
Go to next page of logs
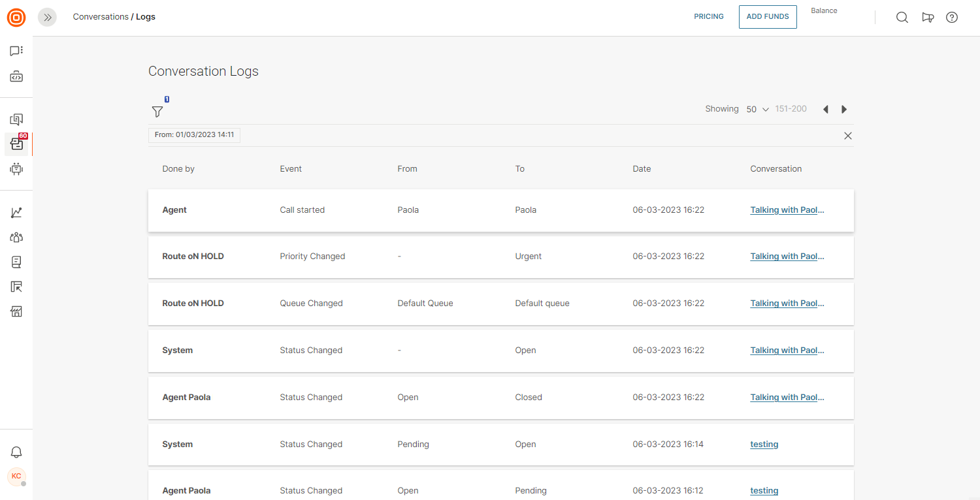pos(844,110)
